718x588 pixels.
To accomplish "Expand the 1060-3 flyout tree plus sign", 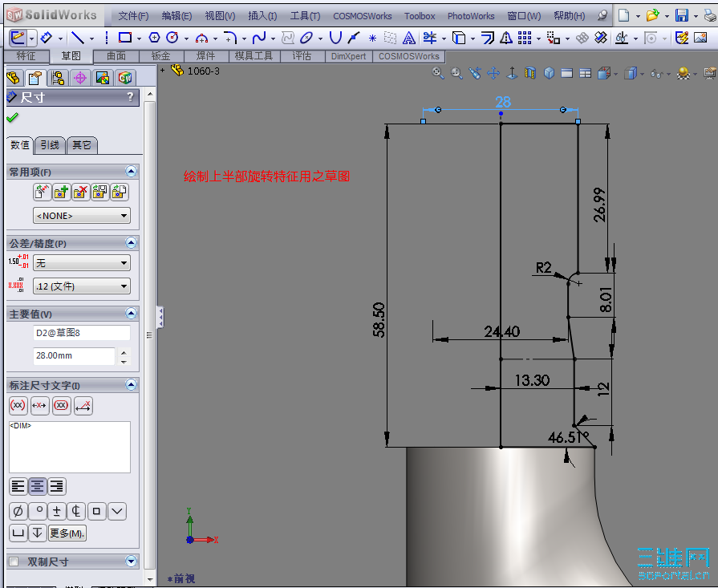I will (163, 71).
